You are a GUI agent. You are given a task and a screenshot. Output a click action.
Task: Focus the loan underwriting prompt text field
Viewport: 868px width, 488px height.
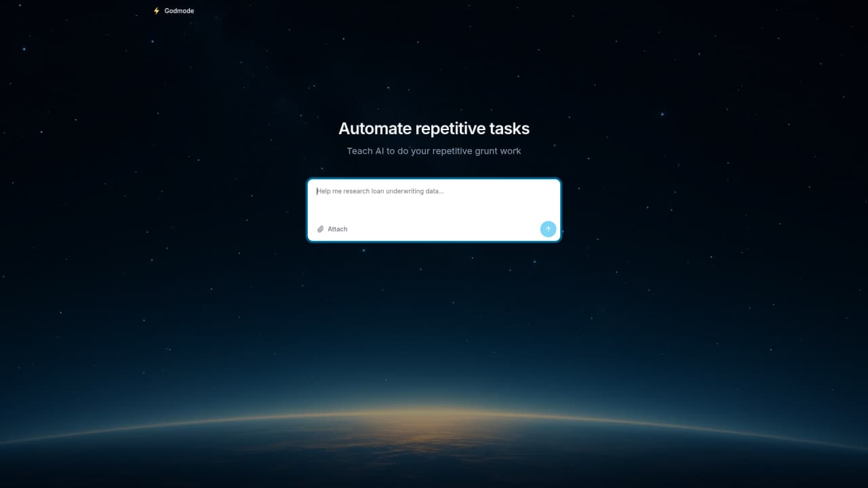pyautogui.click(x=434, y=199)
